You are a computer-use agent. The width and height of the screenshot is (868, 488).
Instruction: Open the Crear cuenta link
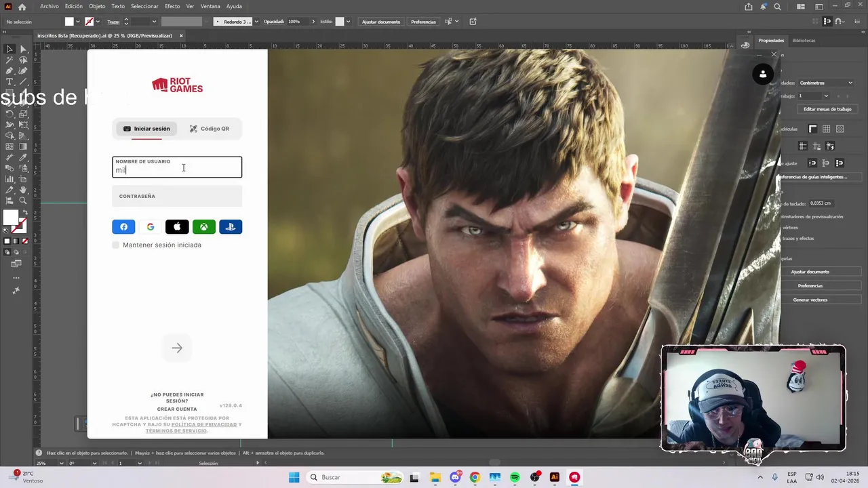click(177, 409)
